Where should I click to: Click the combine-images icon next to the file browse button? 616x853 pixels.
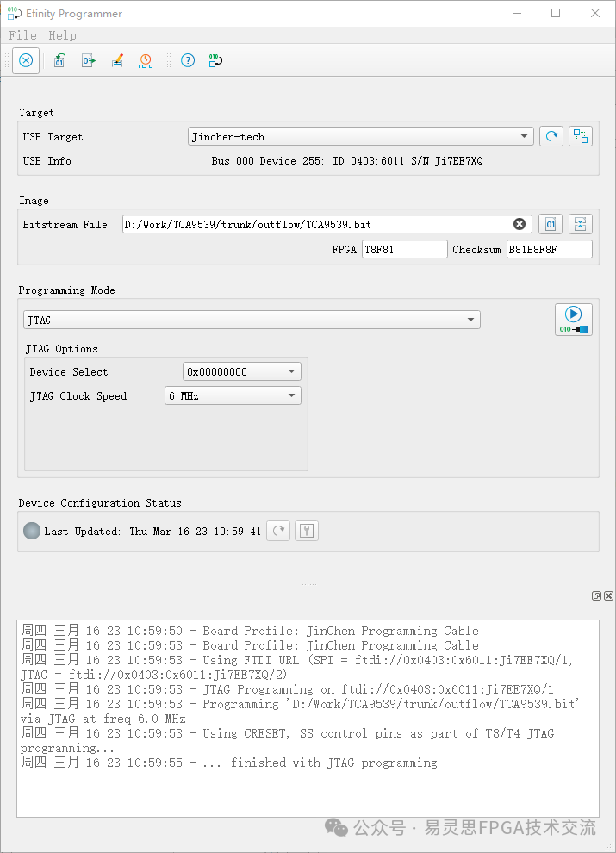coord(581,224)
